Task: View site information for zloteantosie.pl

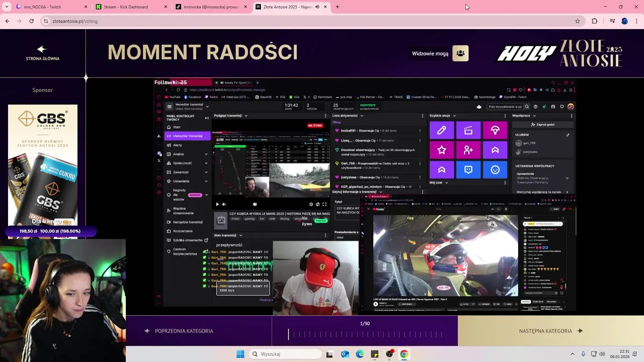Action: click(46, 21)
